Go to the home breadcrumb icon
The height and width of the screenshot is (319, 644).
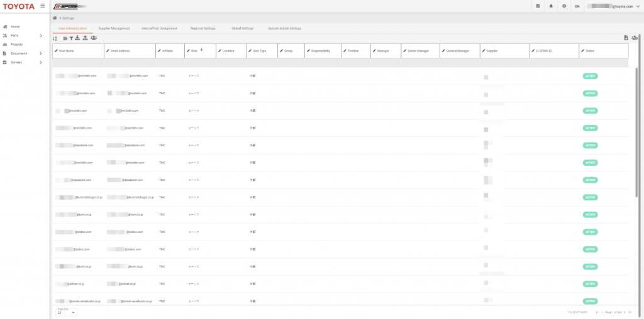[x=55, y=18]
